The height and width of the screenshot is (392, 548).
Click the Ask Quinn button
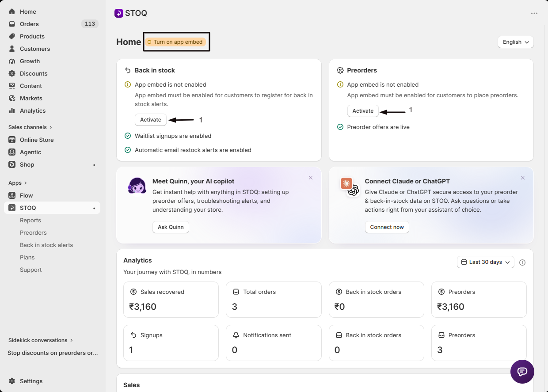tap(171, 227)
